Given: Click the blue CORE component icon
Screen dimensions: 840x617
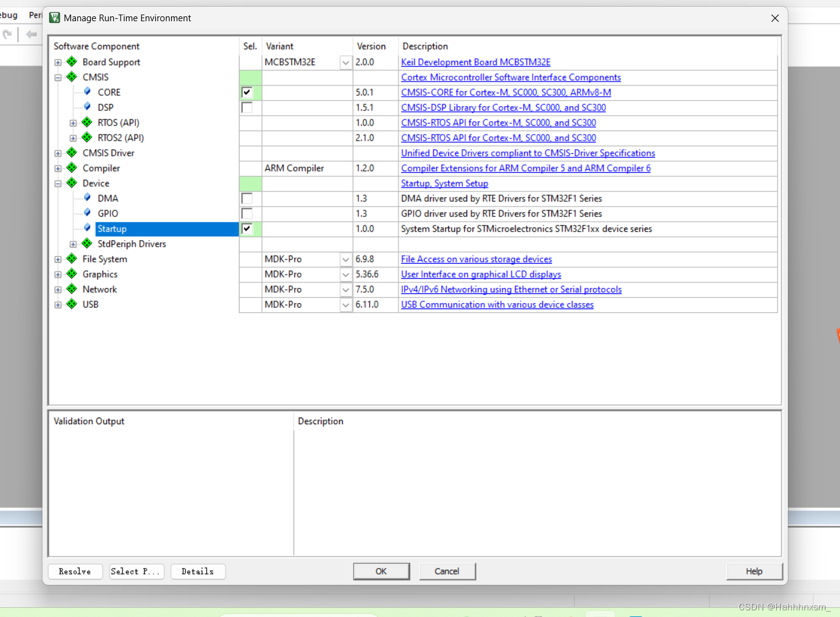Looking at the screenshot, I should point(87,92).
